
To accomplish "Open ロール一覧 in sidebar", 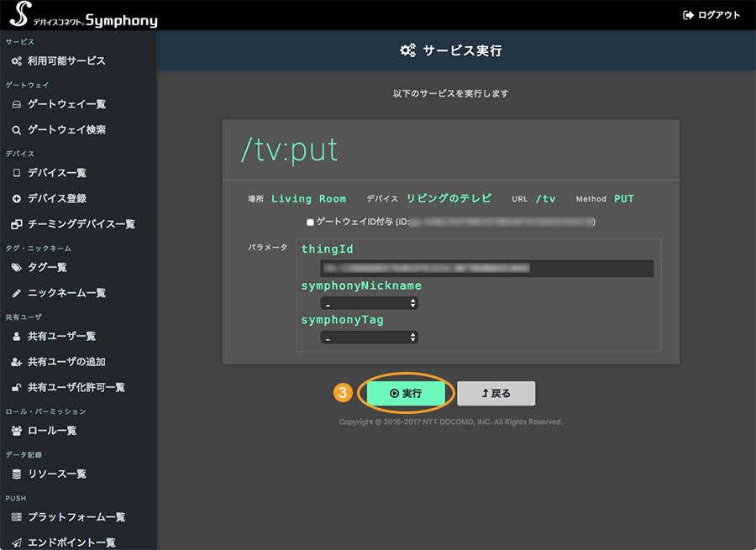I will (x=52, y=431).
